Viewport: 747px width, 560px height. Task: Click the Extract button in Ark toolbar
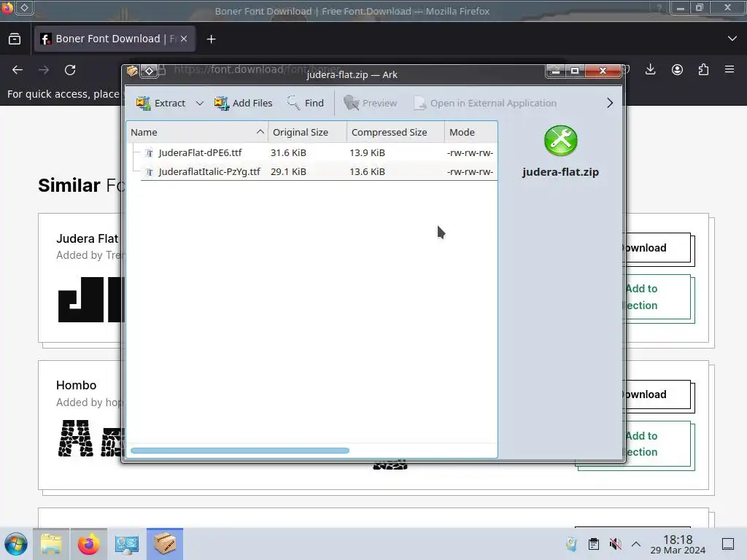(160, 103)
